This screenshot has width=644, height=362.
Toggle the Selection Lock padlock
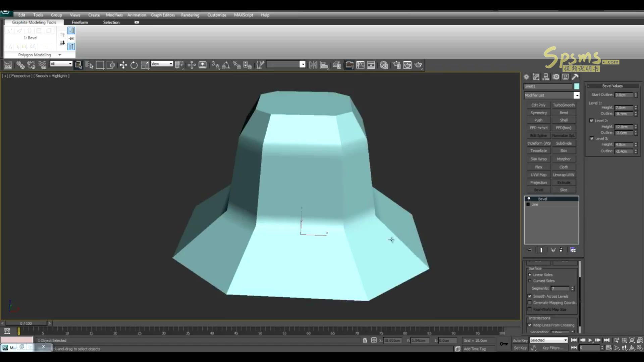point(365,340)
